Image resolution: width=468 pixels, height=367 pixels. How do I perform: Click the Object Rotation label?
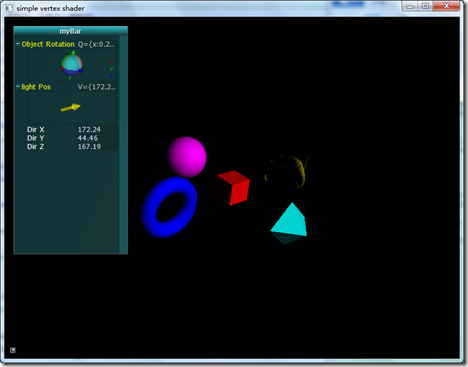click(48, 44)
